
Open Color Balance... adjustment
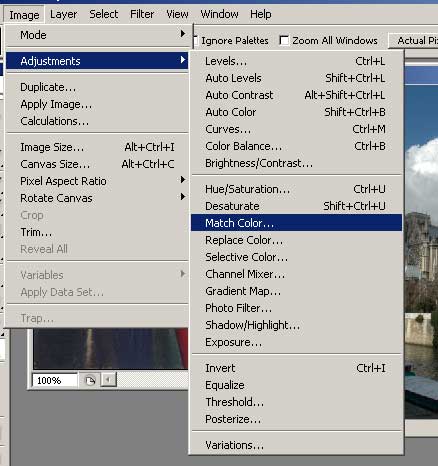296,146
